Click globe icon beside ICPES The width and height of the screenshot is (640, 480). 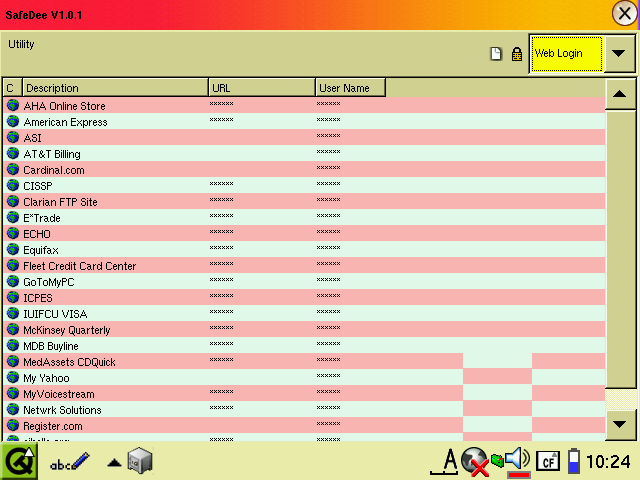(13, 297)
